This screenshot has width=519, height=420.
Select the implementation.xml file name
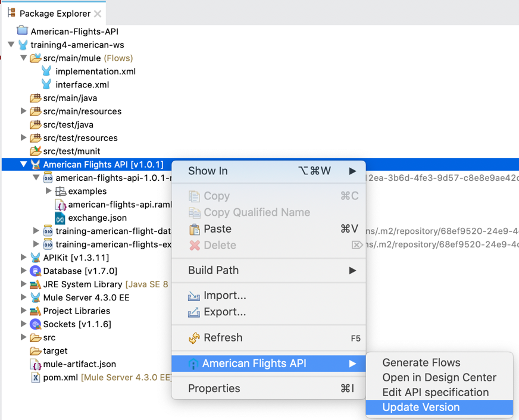click(x=96, y=71)
